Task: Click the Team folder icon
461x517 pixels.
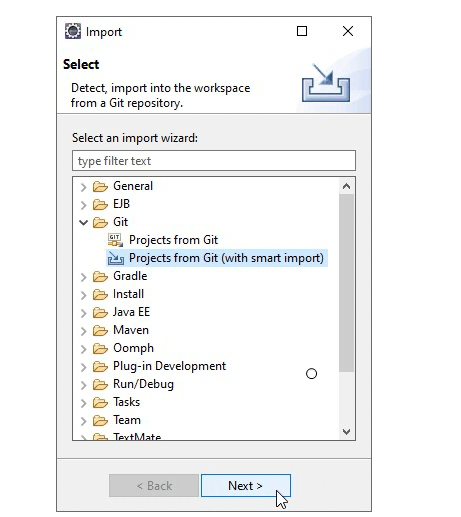Action: coord(100,420)
